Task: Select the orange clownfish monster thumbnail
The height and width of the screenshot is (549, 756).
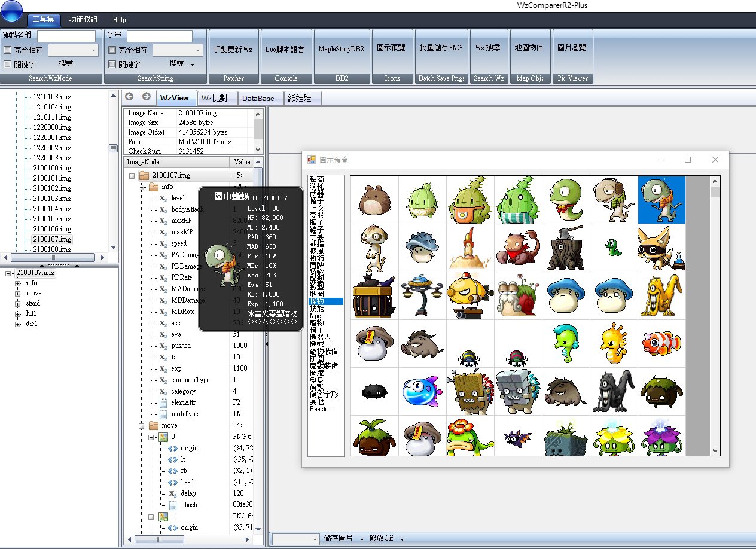Action: click(661, 343)
